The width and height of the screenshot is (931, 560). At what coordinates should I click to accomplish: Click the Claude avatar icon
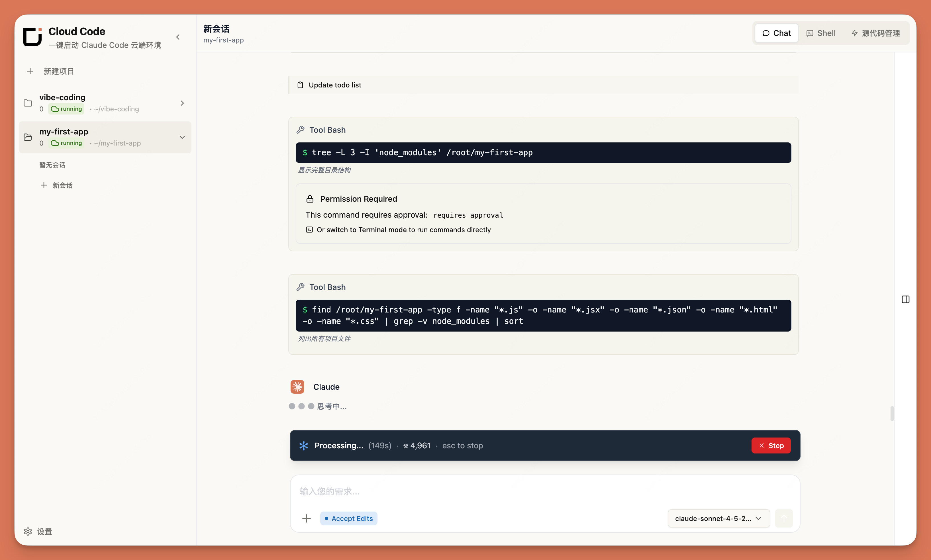[297, 387]
